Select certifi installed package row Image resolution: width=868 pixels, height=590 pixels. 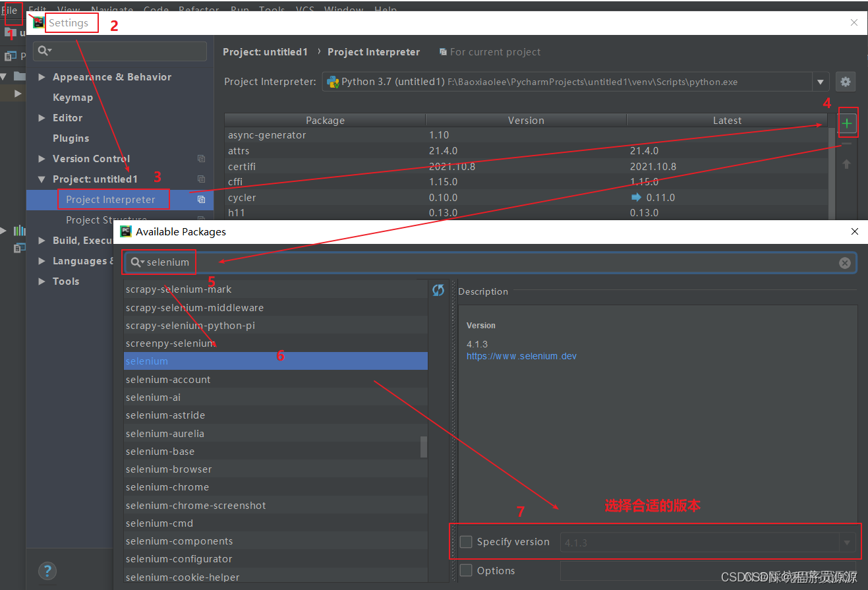coord(526,167)
